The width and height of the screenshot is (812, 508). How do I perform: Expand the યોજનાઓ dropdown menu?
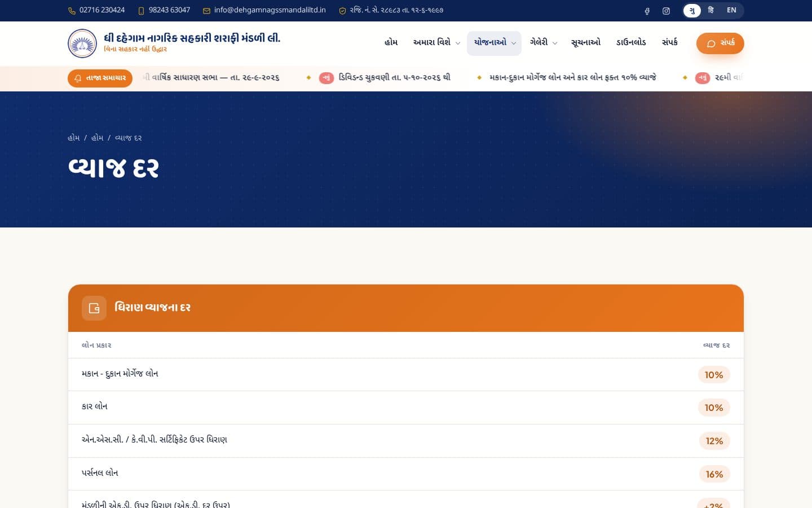click(495, 43)
